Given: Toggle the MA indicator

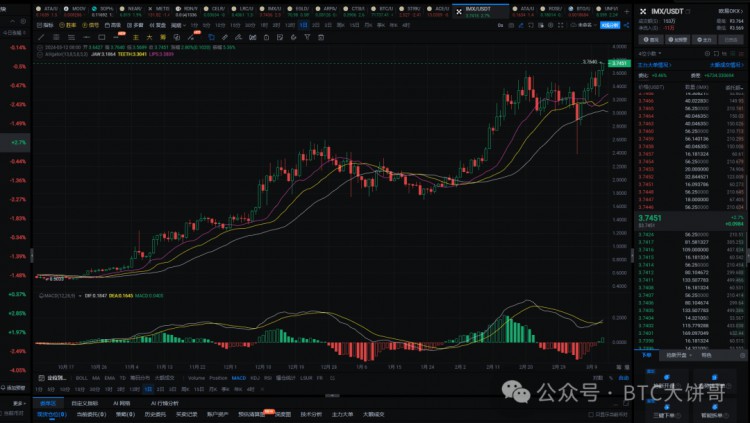Looking at the screenshot, I should click(96, 378).
